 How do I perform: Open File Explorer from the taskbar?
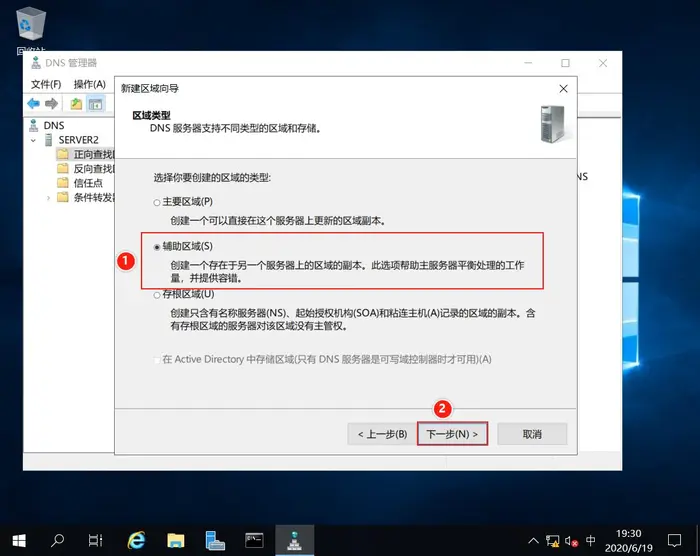click(176, 541)
